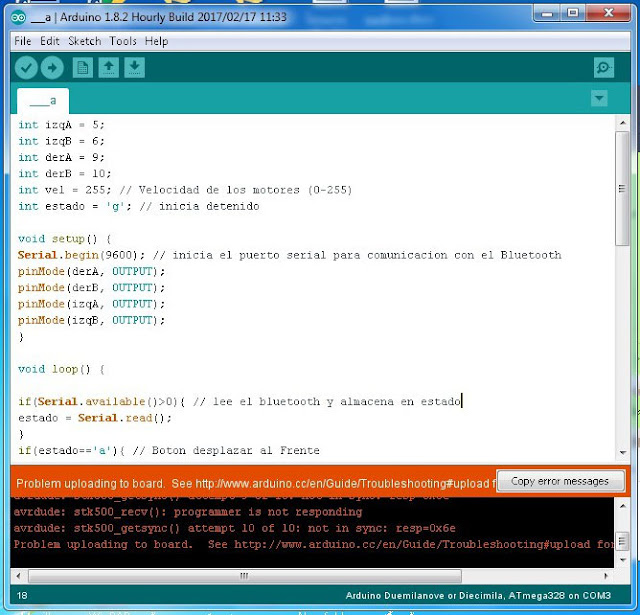Viewport: 640px width, 615px height.
Task: Open the Serial Monitor magnifier icon
Action: pos(604,67)
